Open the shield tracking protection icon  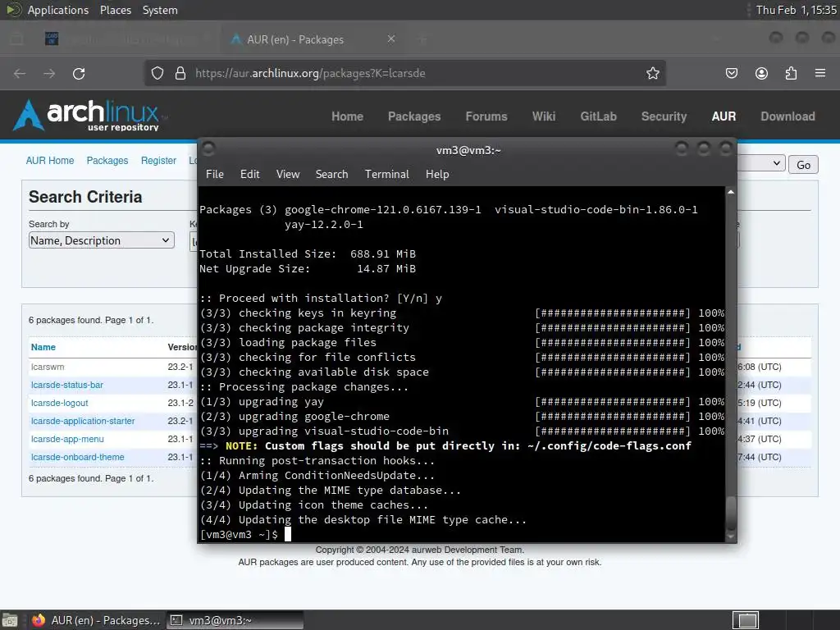pyautogui.click(x=157, y=73)
